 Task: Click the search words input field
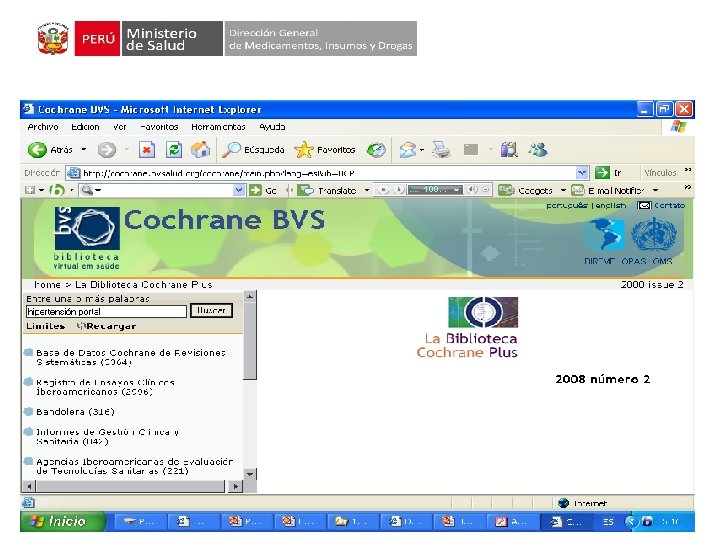coord(106,311)
